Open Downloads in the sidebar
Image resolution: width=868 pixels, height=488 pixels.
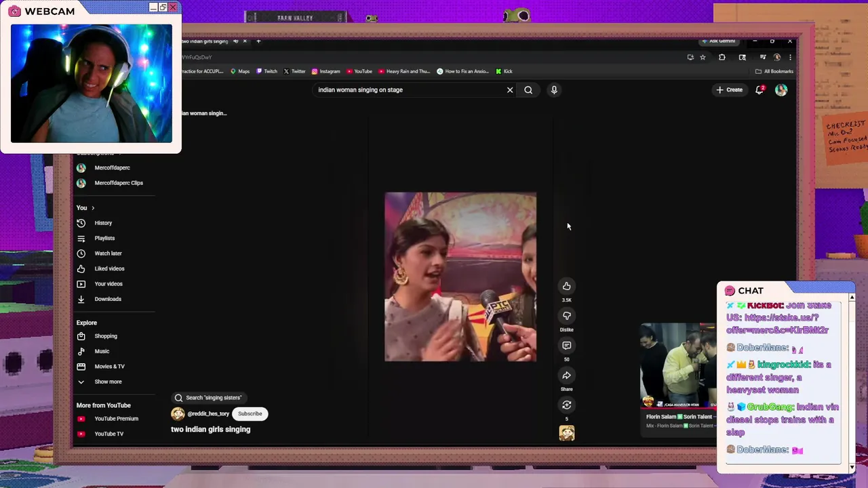(108, 299)
